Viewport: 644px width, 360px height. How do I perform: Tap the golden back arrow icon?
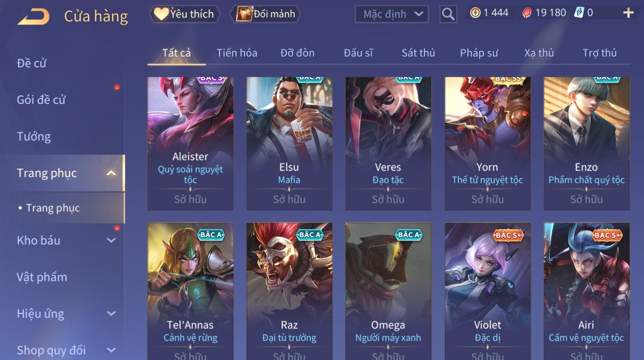pos(33,16)
